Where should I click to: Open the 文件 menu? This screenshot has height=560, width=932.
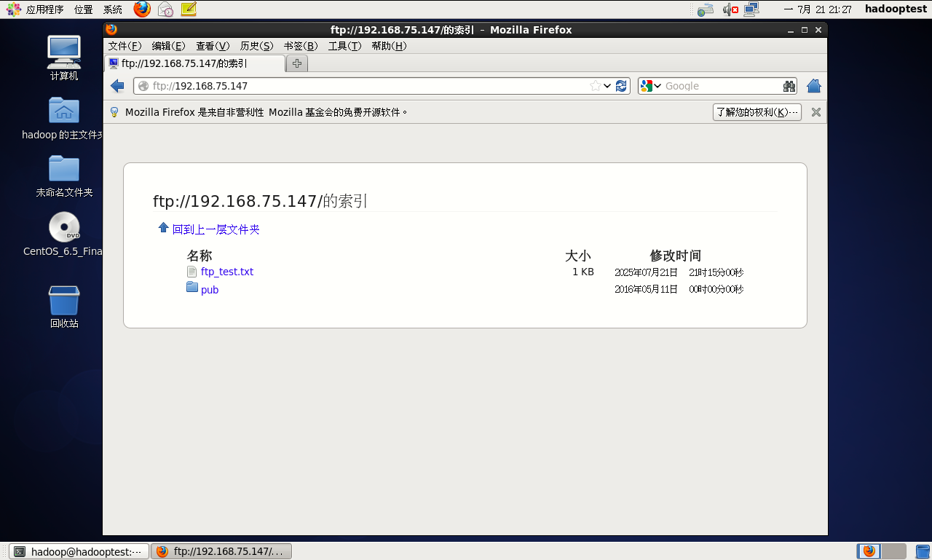125,46
